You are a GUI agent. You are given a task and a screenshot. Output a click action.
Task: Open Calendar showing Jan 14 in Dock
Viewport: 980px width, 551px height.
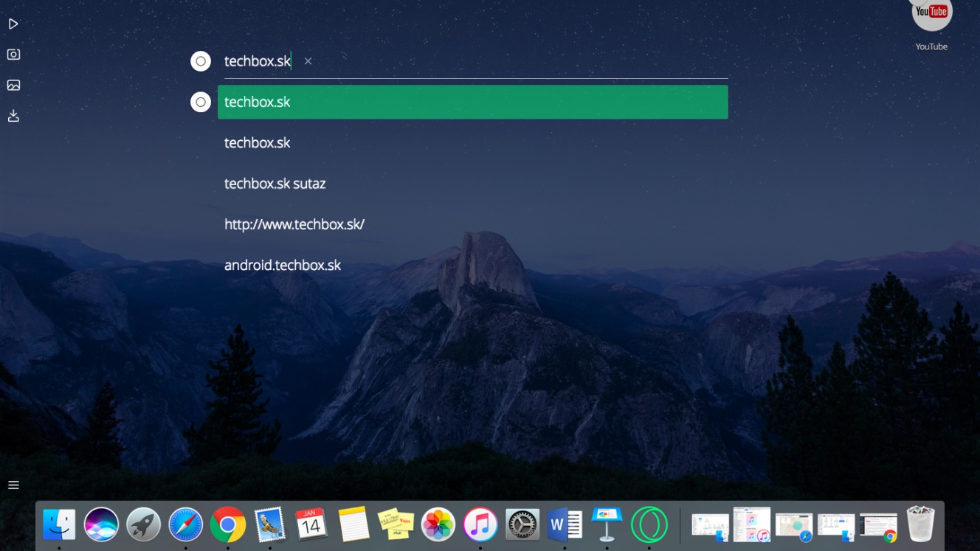point(311,524)
